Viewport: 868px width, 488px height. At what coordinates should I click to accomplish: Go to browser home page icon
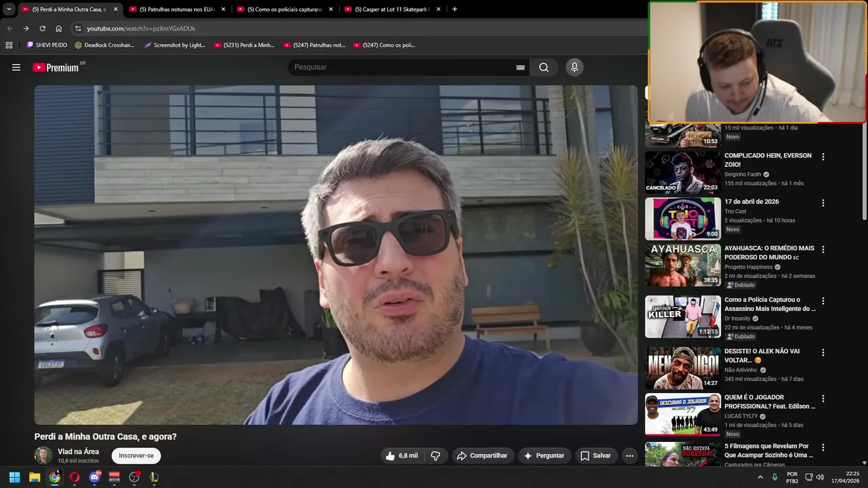click(x=58, y=28)
